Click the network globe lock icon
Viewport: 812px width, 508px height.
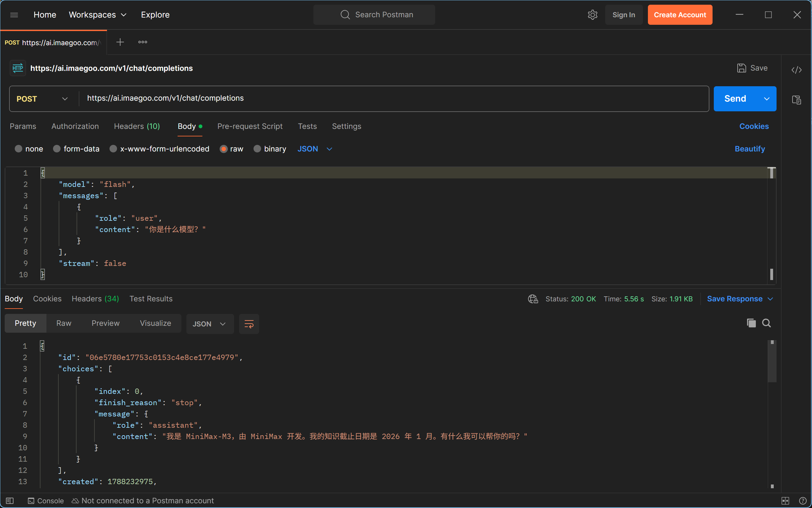[x=533, y=299]
